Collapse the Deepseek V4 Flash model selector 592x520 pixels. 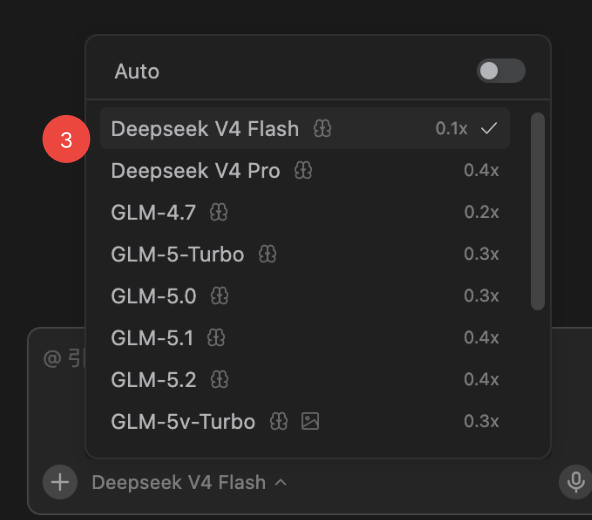pyautogui.click(x=189, y=483)
